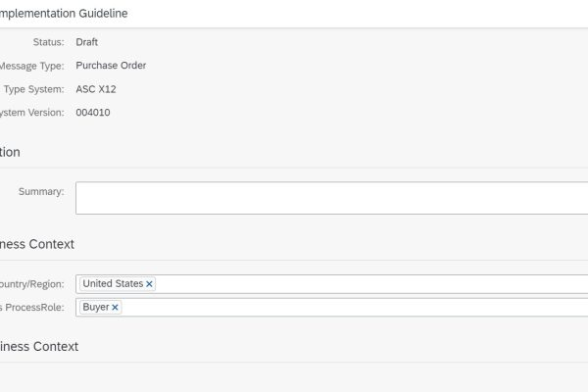
Task: Click the Business Context heading below ProcessRole
Action: (39, 346)
